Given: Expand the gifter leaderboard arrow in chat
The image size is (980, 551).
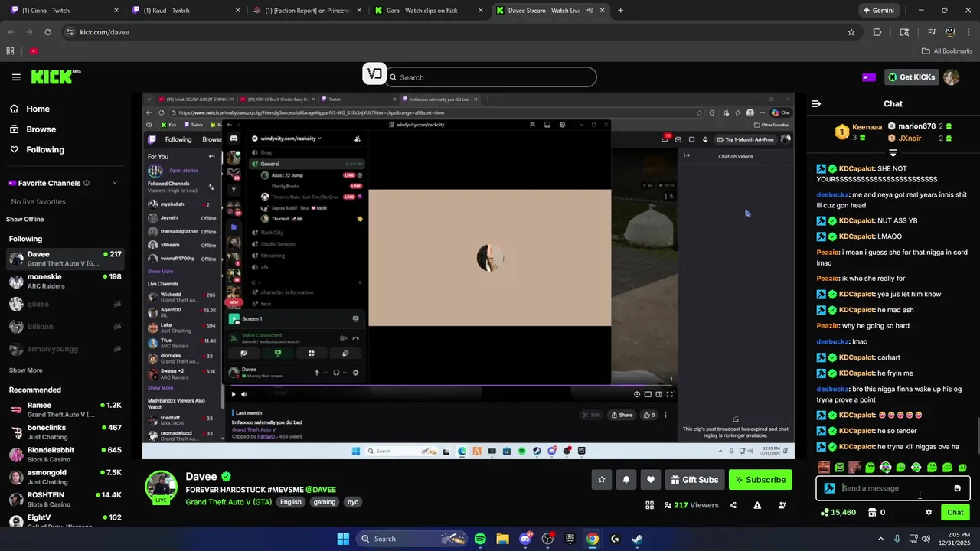Looking at the screenshot, I should [893, 153].
